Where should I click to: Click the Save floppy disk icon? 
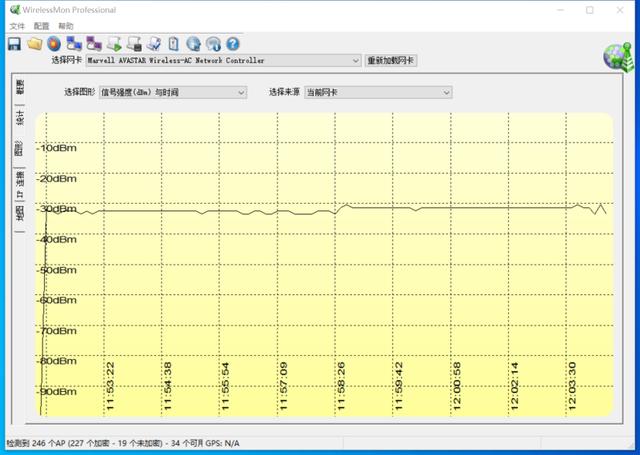click(15, 44)
